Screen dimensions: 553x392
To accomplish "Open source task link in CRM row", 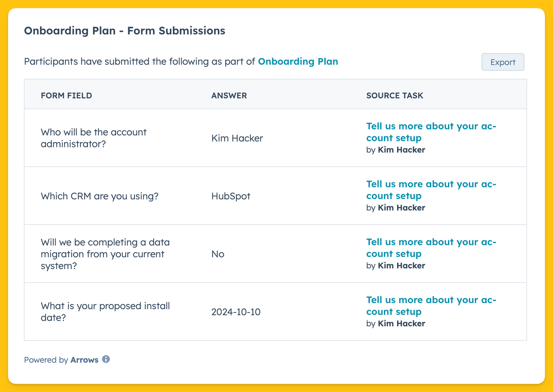I will click(x=431, y=190).
